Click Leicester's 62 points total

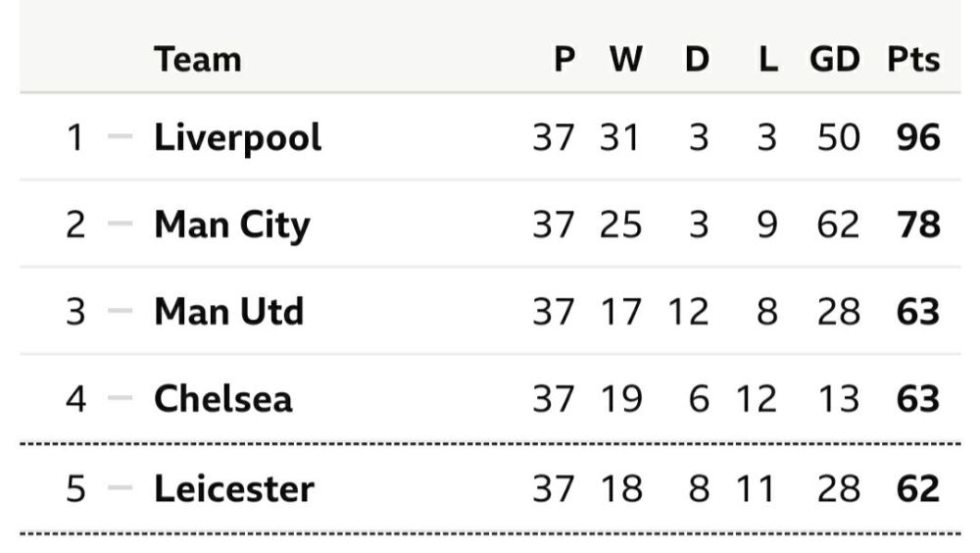pos(917,487)
